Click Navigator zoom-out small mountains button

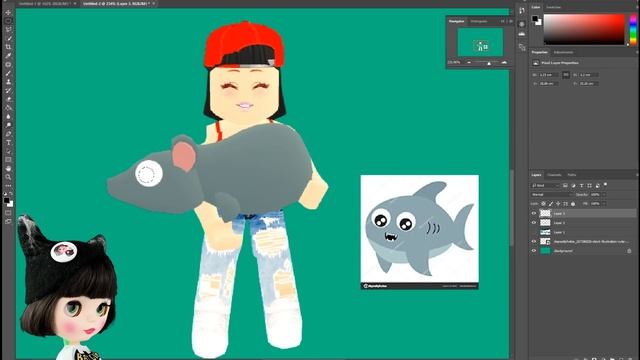(x=469, y=62)
